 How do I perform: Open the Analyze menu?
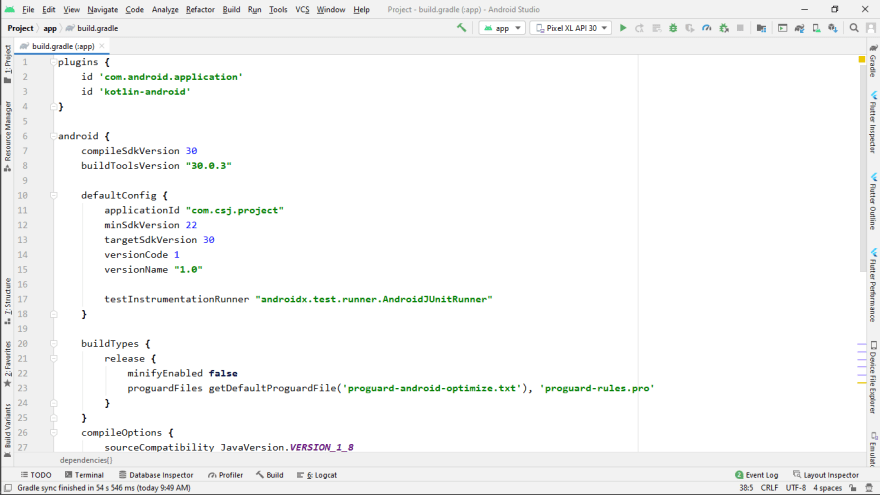(x=165, y=10)
